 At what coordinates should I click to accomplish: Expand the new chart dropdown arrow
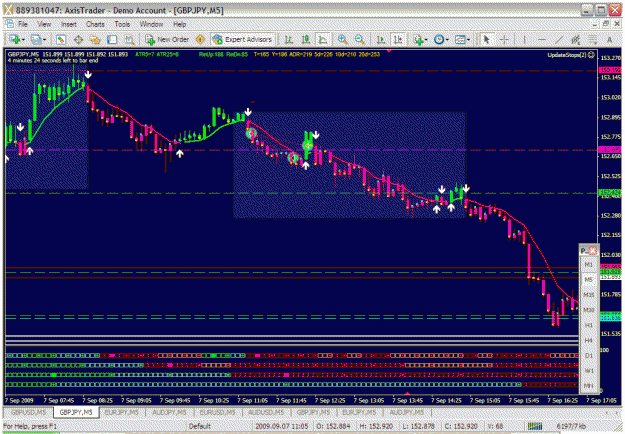[24, 40]
